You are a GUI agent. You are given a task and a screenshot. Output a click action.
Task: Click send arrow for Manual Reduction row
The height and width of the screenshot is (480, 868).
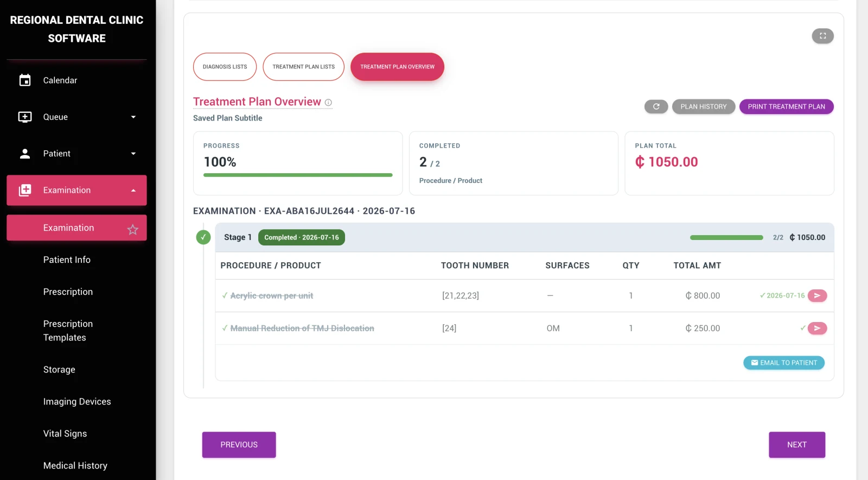point(817,328)
